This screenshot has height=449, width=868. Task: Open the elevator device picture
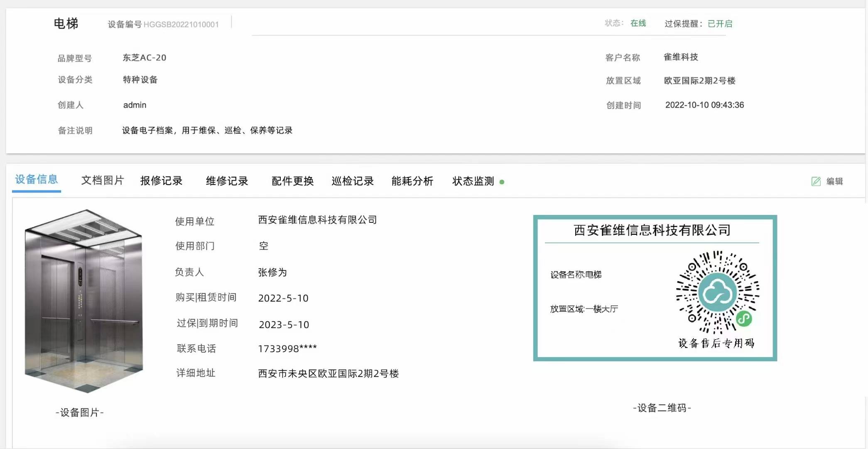click(84, 301)
